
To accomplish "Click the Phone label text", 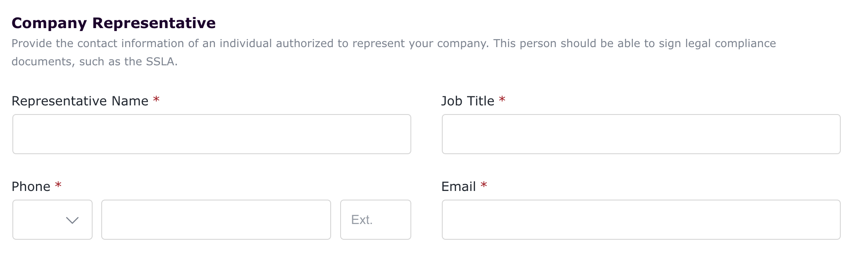I will tap(31, 187).
